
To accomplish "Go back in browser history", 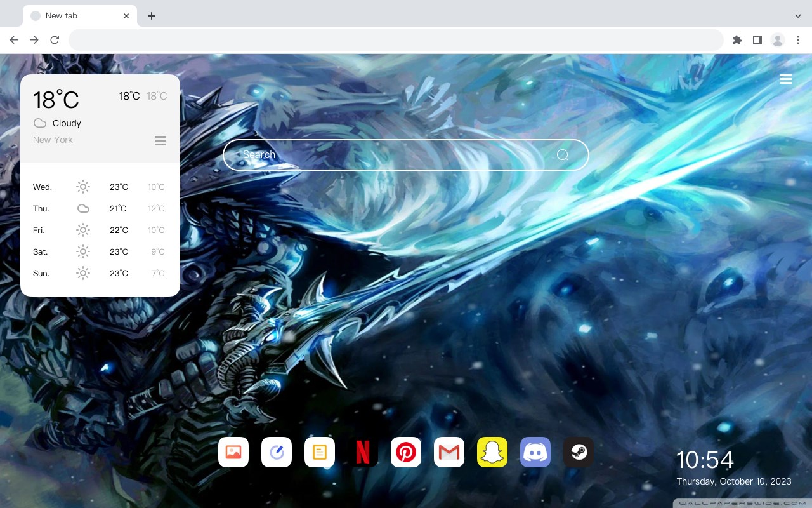I will (x=14, y=40).
